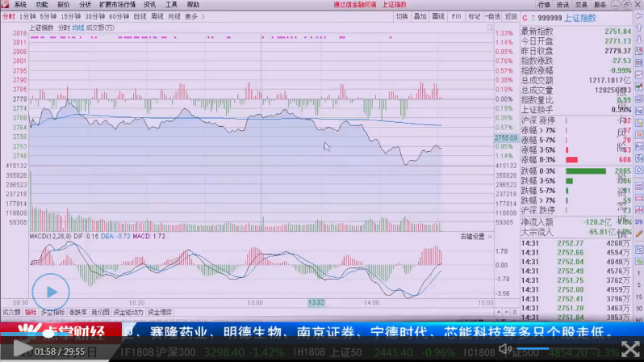Open the 资讯 top-right tab
644x362 pixels.
562,5
